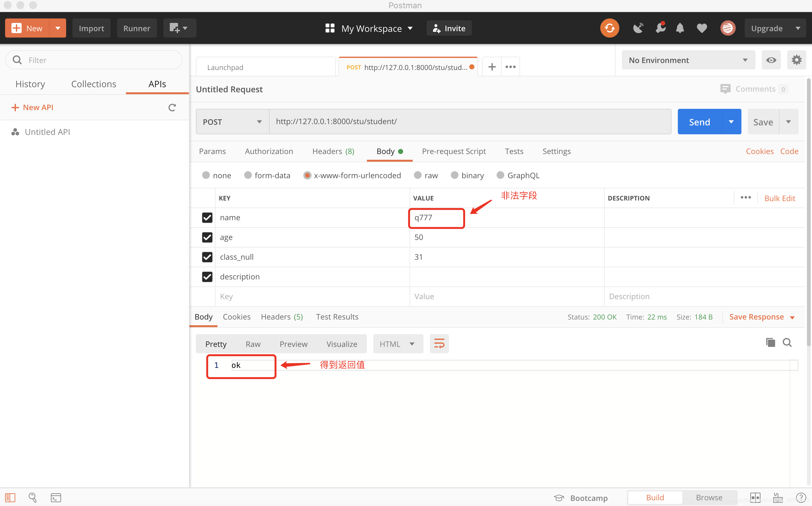Open the capture requests satellite icon

pos(638,28)
